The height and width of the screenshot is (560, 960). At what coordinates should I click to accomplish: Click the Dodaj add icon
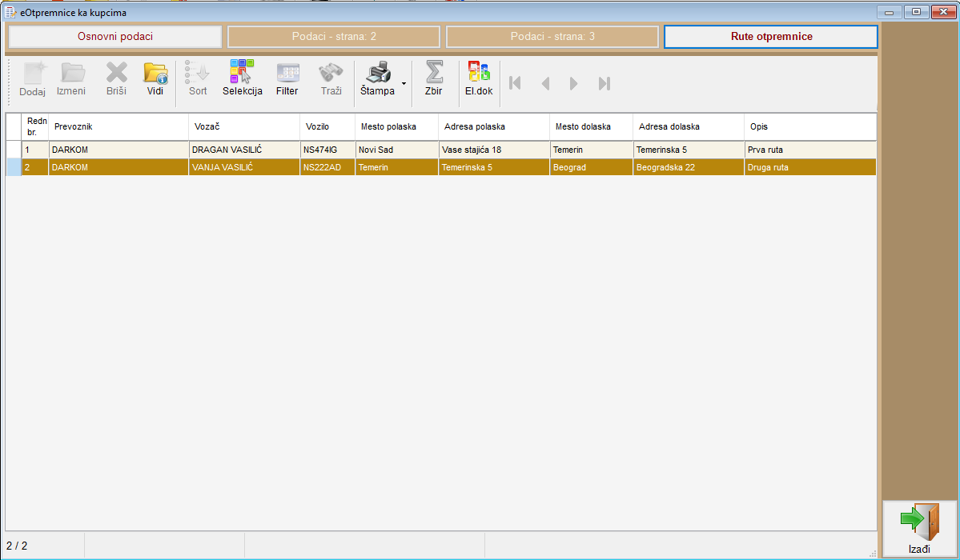point(33,74)
